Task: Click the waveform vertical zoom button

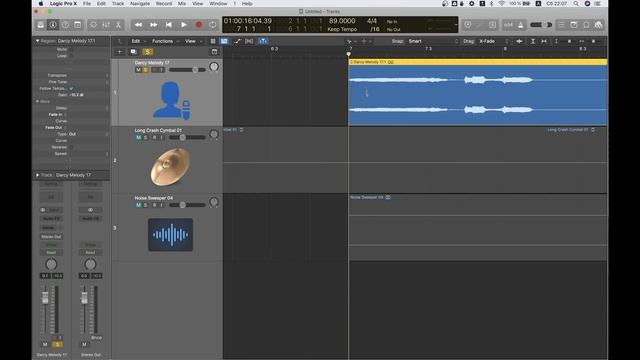Action: coord(519,41)
